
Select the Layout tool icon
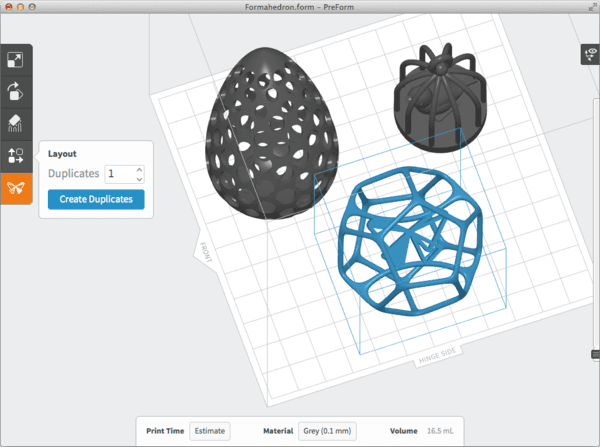16,155
